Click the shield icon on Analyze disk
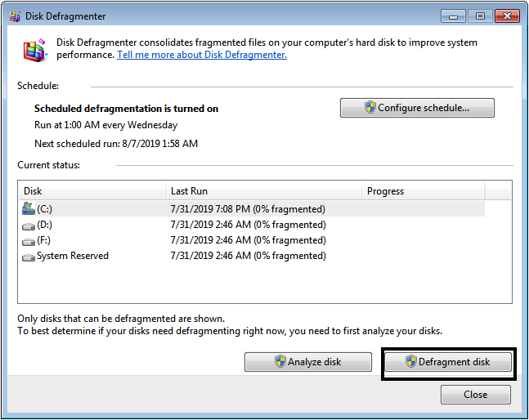Image resolution: width=529 pixels, height=420 pixels. (x=280, y=362)
